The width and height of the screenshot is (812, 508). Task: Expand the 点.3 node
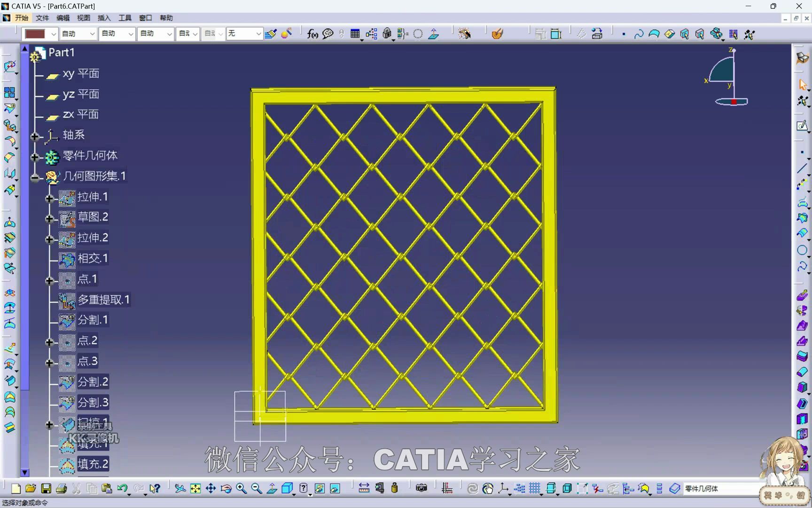49,363
